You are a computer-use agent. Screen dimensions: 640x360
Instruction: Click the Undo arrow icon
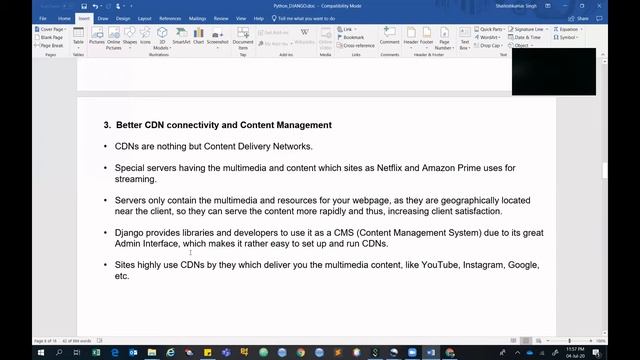pyautogui.click(x=95, y=6)
